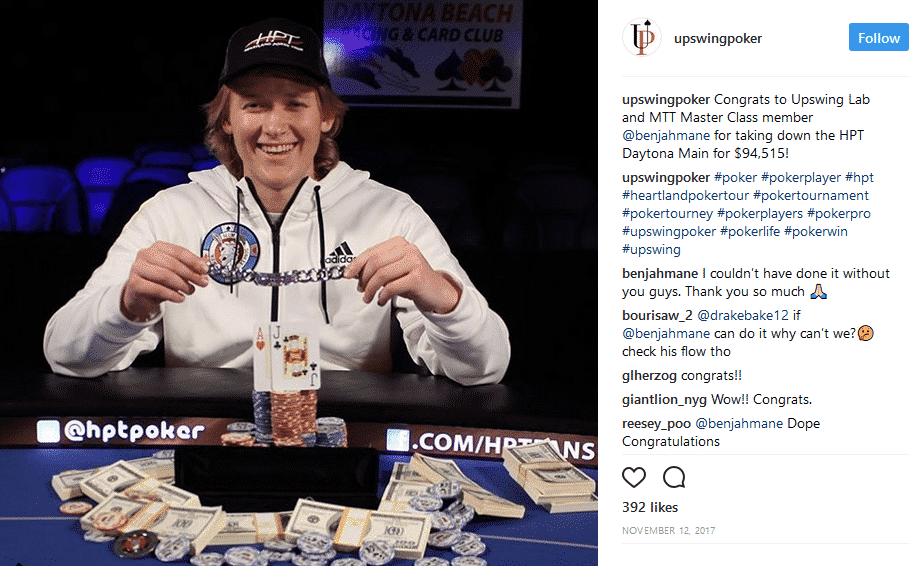The image size is (913, 566).
Task: Open the November 12, 2017 timestamp
Action: [x=668, y=530]
